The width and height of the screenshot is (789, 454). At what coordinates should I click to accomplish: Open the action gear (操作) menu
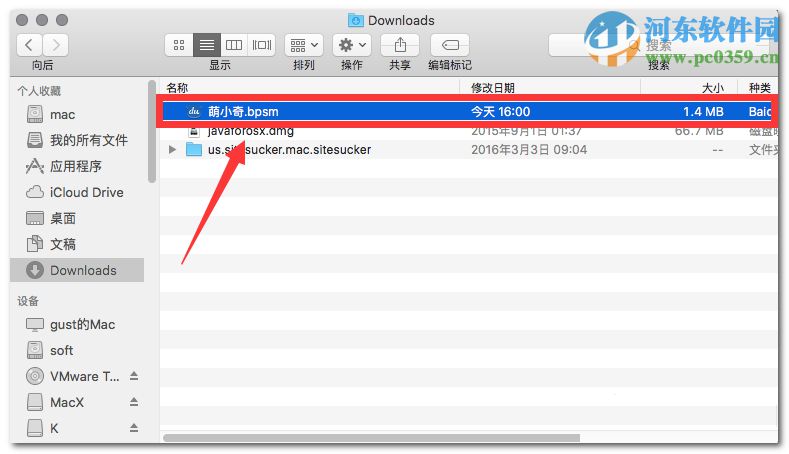[x=352, y=45]
